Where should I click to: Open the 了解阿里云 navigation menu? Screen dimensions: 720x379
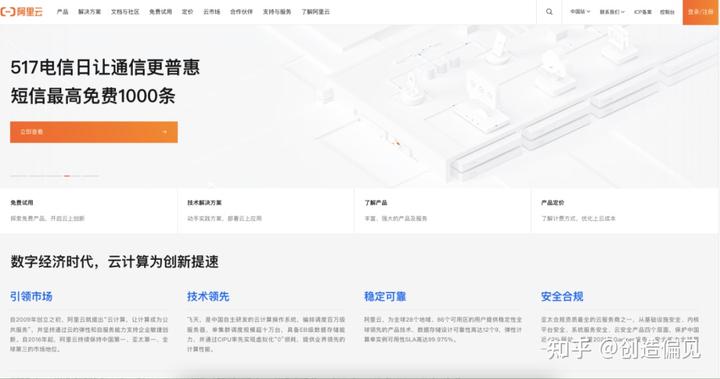pos(315,12)
